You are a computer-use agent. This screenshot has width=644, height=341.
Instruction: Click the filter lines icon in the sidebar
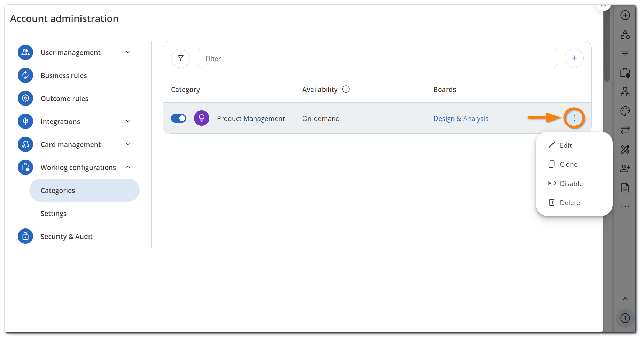click(x=625, y=53)
